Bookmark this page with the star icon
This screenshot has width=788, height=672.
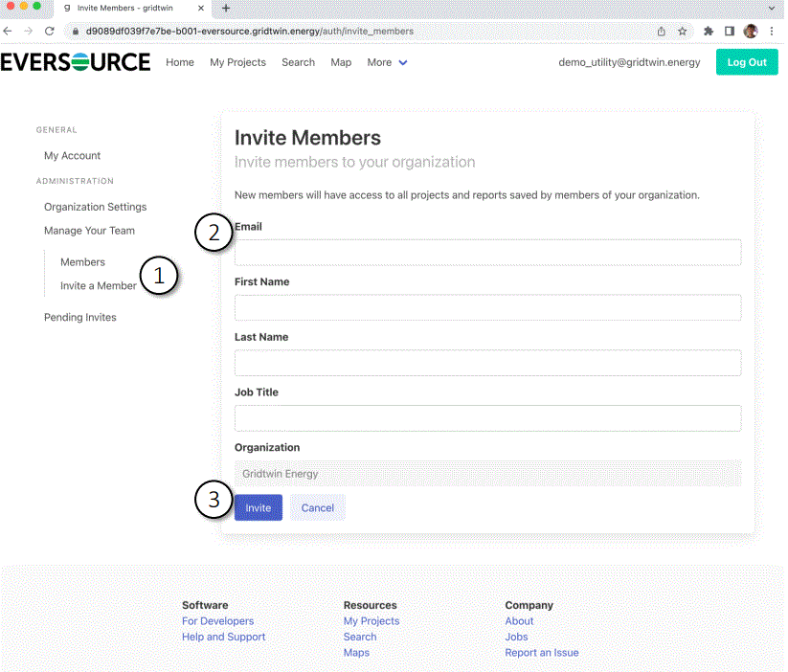(x=683, y=31)
